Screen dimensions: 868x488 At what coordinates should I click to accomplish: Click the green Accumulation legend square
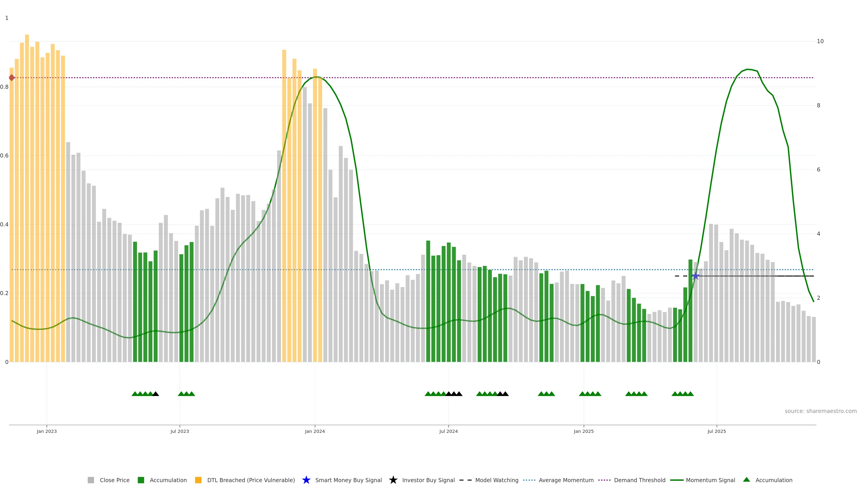pyautogui.click(x=141, y=480)
